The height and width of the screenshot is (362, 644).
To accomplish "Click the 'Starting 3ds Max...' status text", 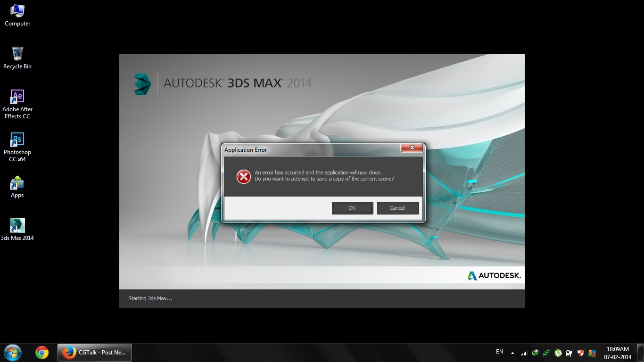I will (x=150, y=298).
